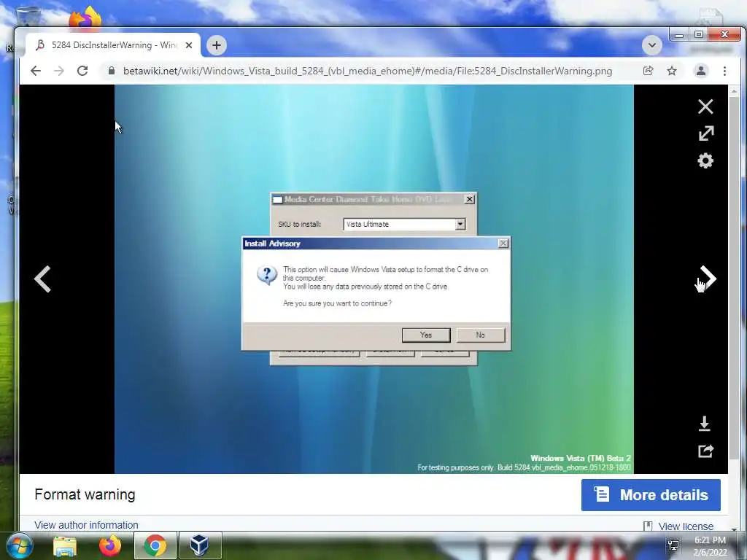Open View license link
Image resolution: width=747 pixels, height=560 pixels.
click(x=686, y=526)
